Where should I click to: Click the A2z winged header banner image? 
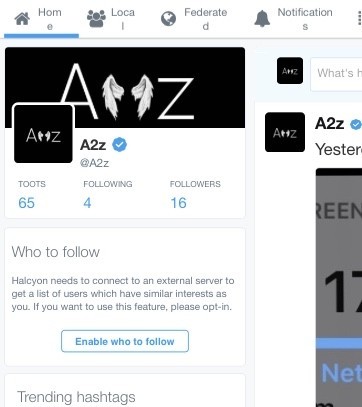coord(125,87)
